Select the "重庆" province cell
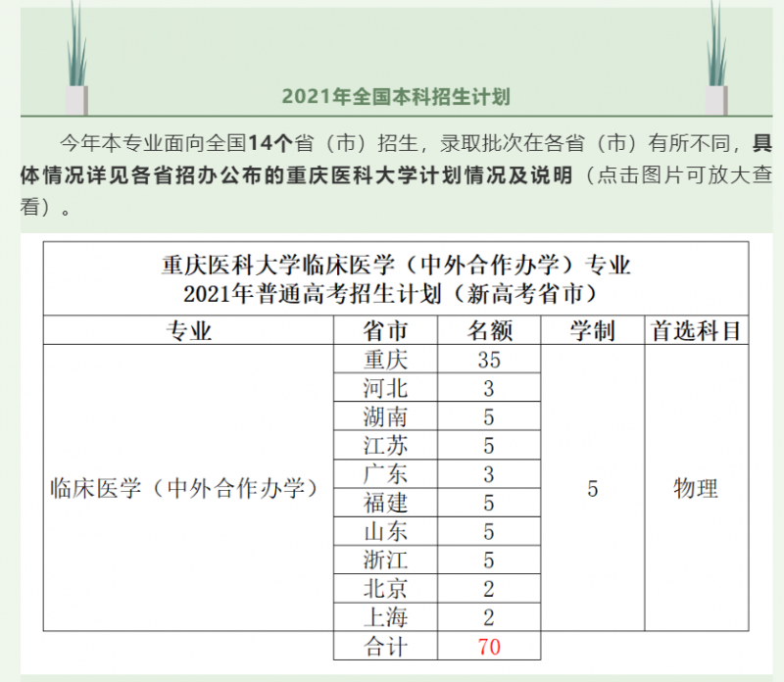Screen dimensions: 784x682 385,359
